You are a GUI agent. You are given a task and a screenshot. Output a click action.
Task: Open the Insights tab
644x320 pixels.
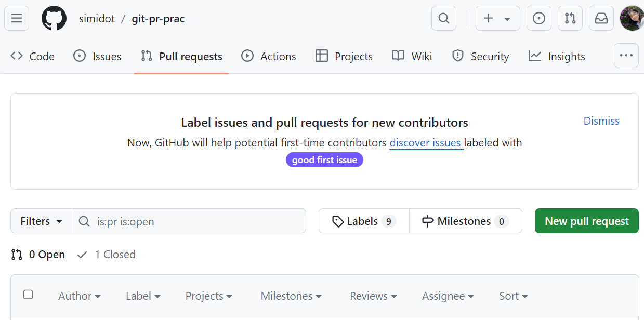[x=557, y=57]
